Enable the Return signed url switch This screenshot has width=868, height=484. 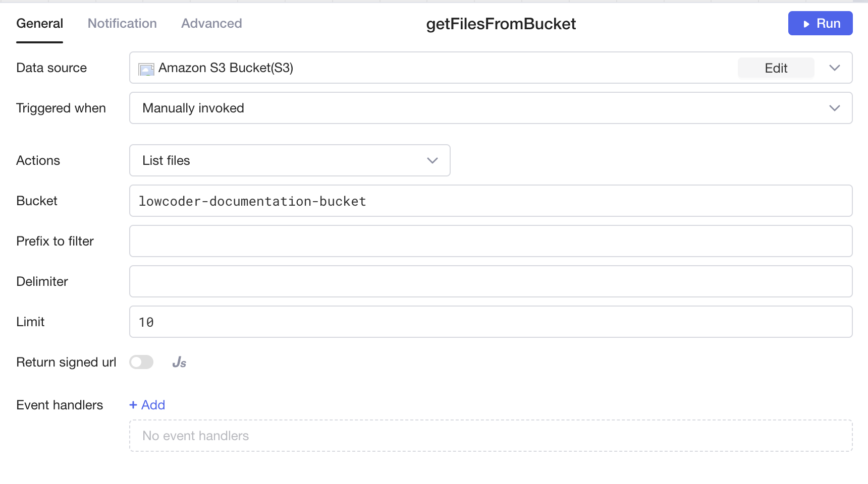pos(141,362)
